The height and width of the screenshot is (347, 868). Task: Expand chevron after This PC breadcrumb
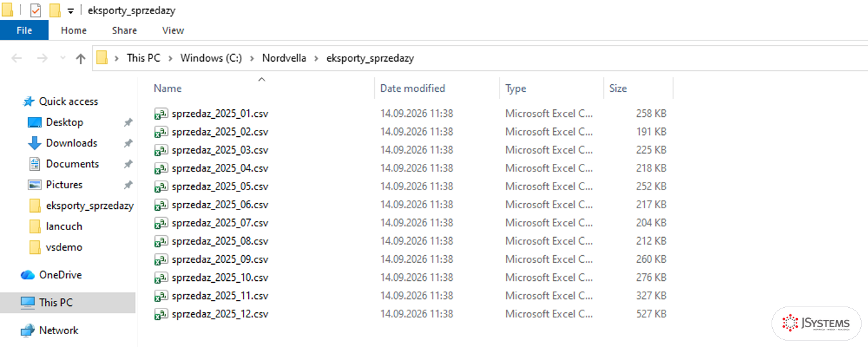170,58
